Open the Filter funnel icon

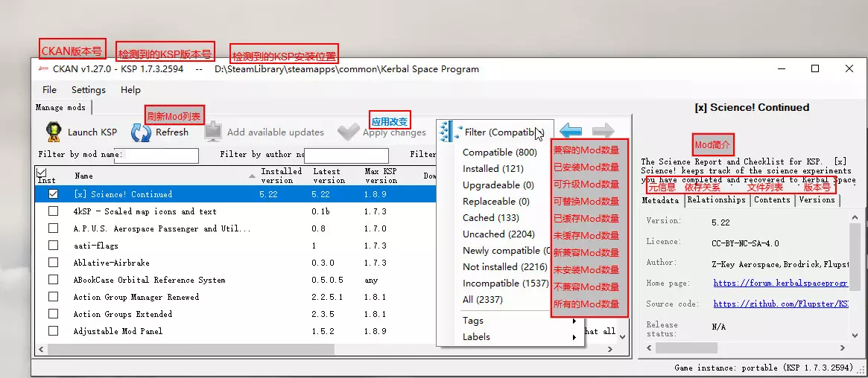pyautogui.click(x=450, y=132)
